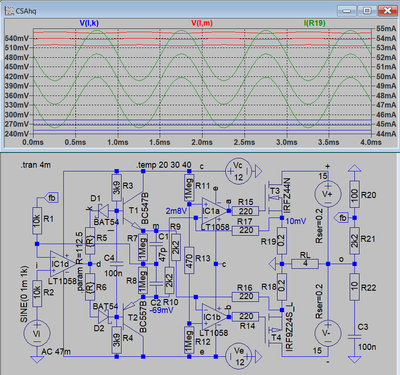Select the V- supply source symbol
This screenshot has height=375, width=400.
[328, 333]
